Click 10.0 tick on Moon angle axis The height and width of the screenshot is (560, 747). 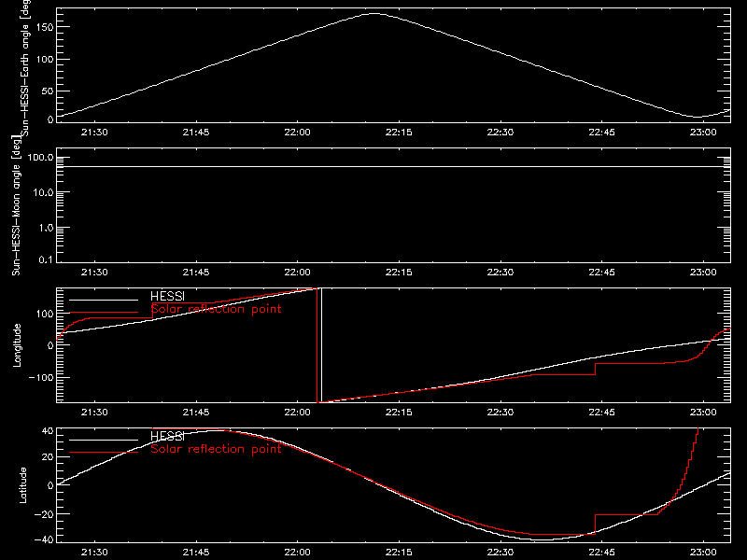click(x=43, y=193)
